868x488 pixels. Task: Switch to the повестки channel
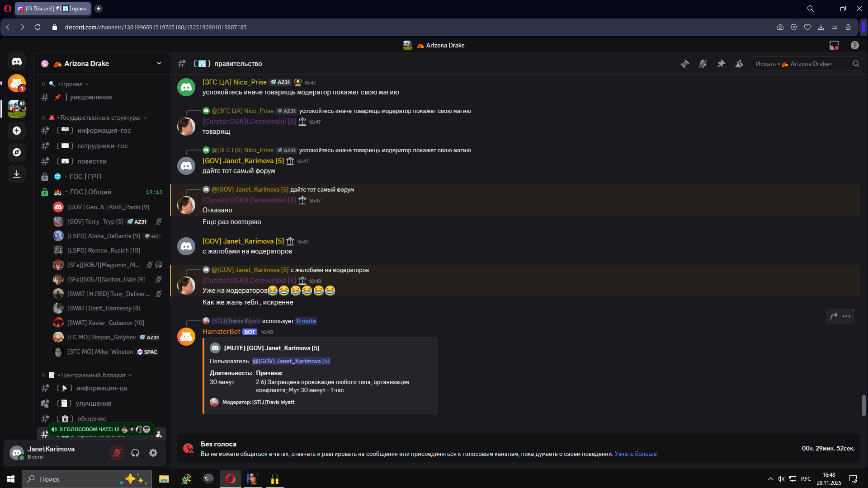(92, 161)
